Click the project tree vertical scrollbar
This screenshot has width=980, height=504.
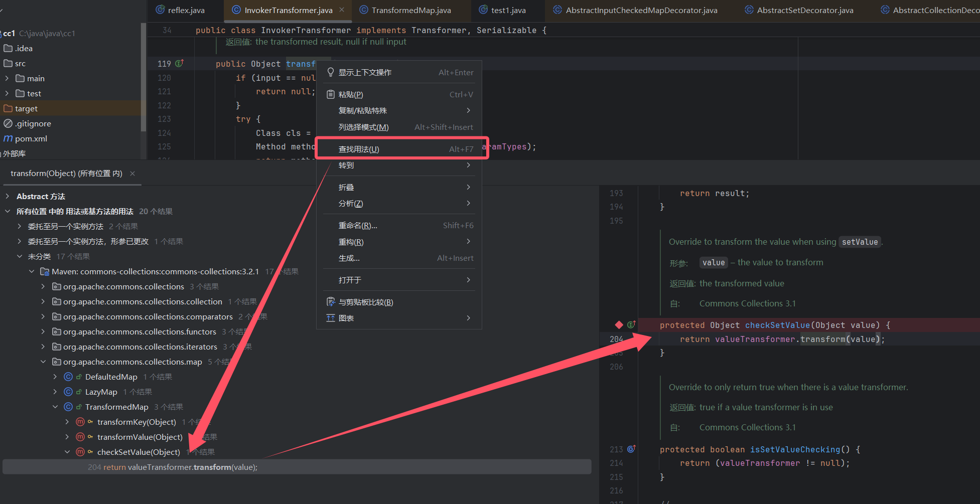144,78
